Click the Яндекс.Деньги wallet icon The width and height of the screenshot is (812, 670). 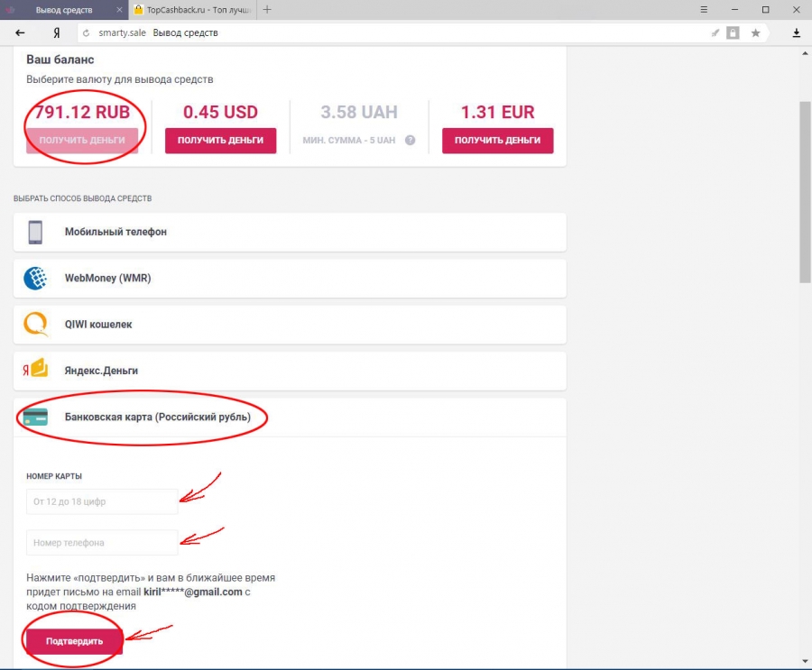pos(35,369)
